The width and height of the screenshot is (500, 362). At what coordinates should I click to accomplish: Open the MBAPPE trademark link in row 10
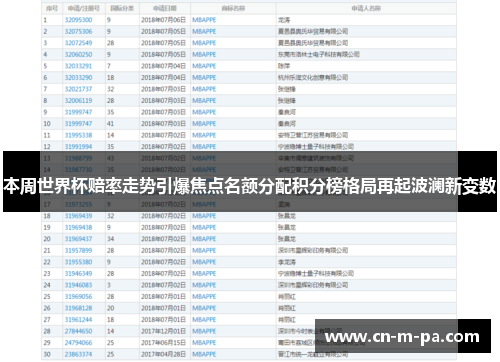pyautogui.click(x=204, y=124)
